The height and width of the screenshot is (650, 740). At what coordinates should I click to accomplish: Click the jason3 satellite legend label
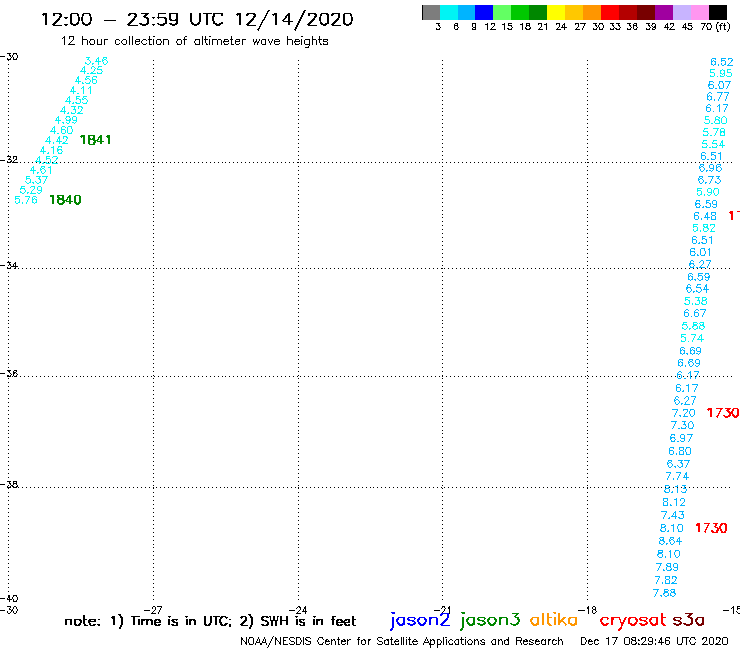490,620
